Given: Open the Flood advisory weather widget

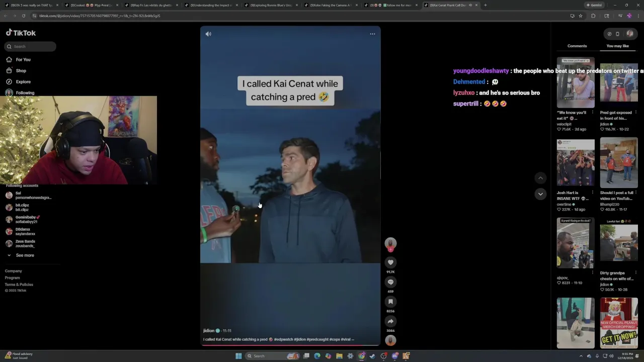Looking at the screenshot, I should click(19, 355).
